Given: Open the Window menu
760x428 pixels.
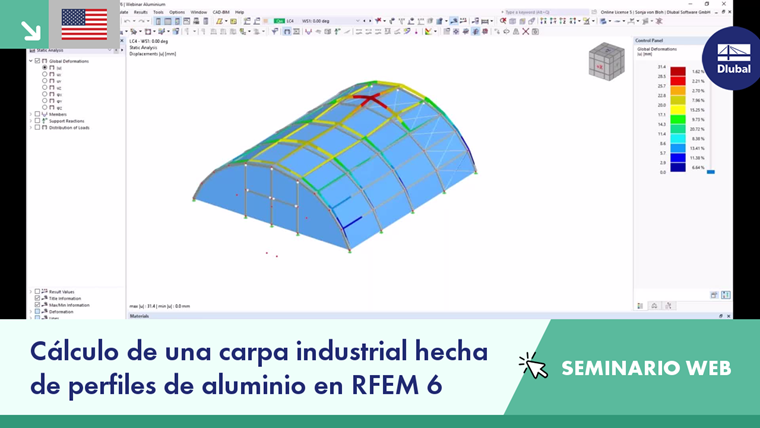Looking at the screenshot, I should (199, 12).
